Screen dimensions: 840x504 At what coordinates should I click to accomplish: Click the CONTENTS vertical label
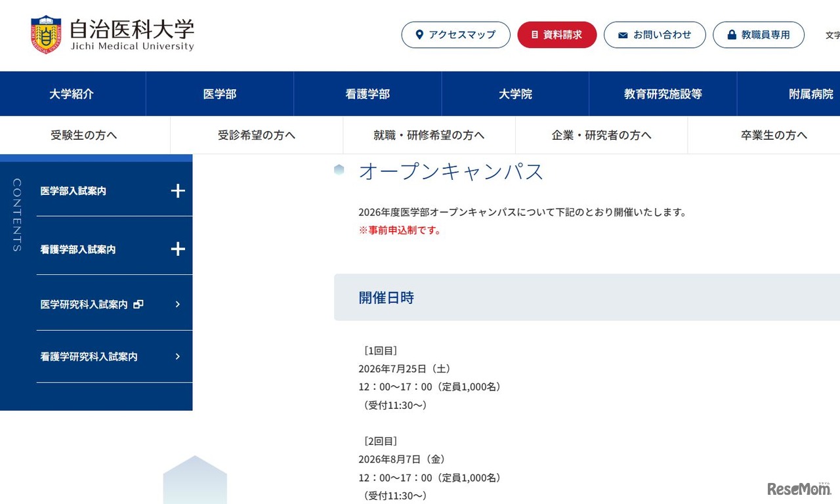(17, 215)
